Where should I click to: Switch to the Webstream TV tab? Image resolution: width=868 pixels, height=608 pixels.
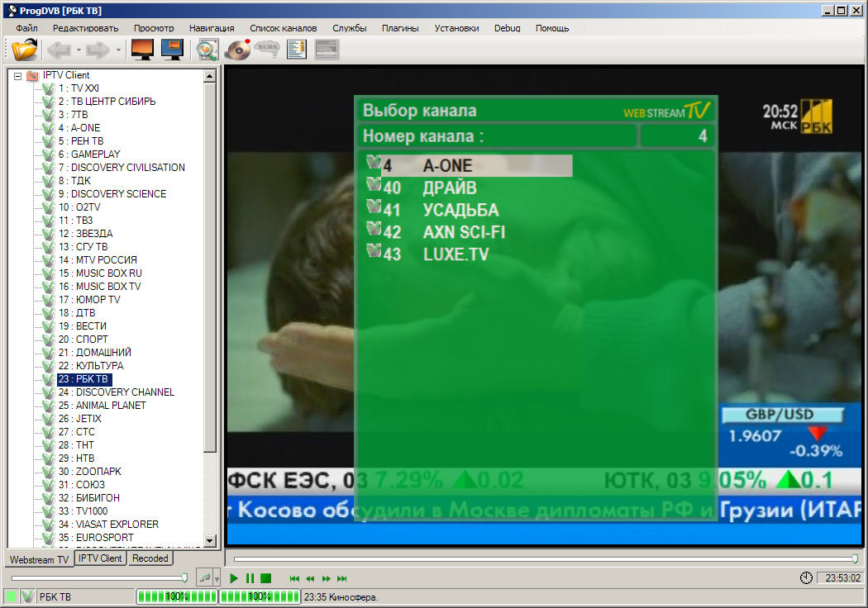(x=40, y=559)
